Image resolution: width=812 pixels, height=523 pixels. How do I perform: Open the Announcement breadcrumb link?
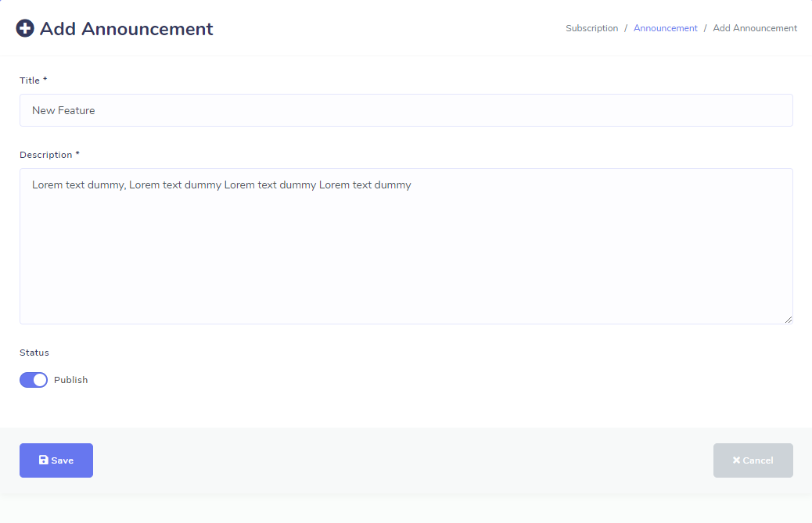[x=665, y=28]
